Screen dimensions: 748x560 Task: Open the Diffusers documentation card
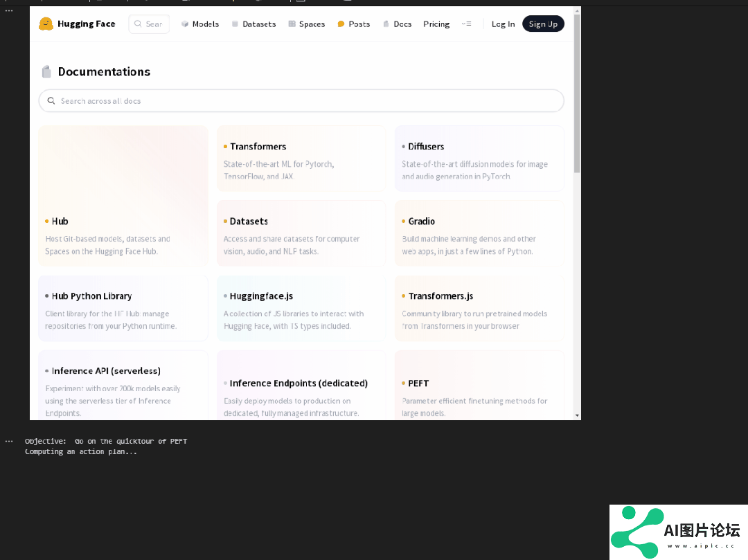(x=479, y=159)
